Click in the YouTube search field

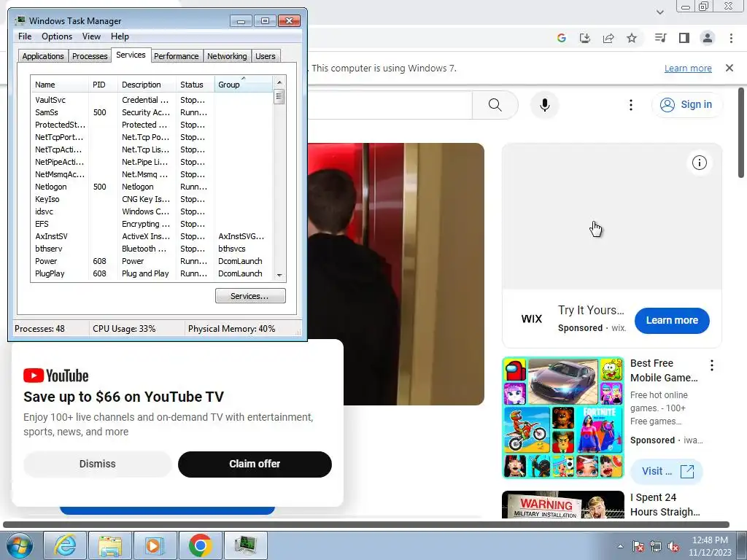tap(390, 105)
